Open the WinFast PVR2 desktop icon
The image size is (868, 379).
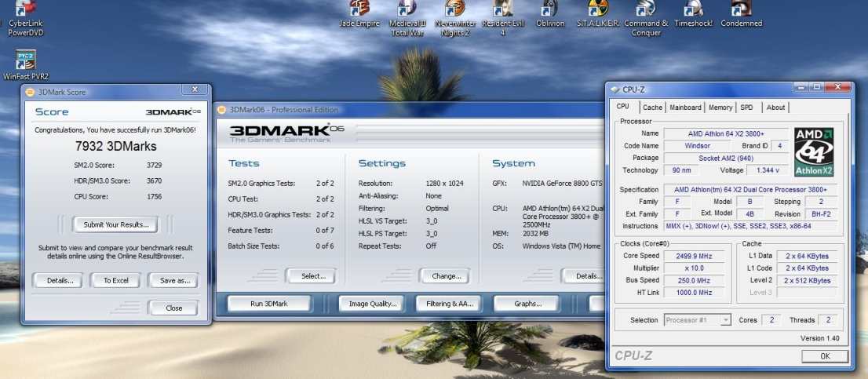(x=26, y=61)
